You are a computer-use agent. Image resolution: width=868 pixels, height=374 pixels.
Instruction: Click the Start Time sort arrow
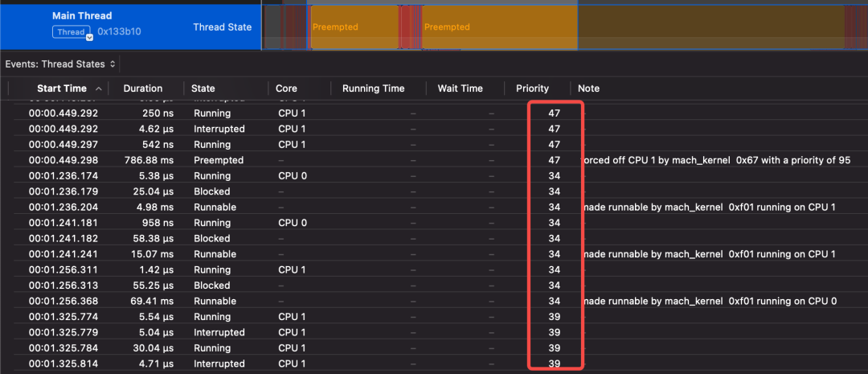click(99, 88)
